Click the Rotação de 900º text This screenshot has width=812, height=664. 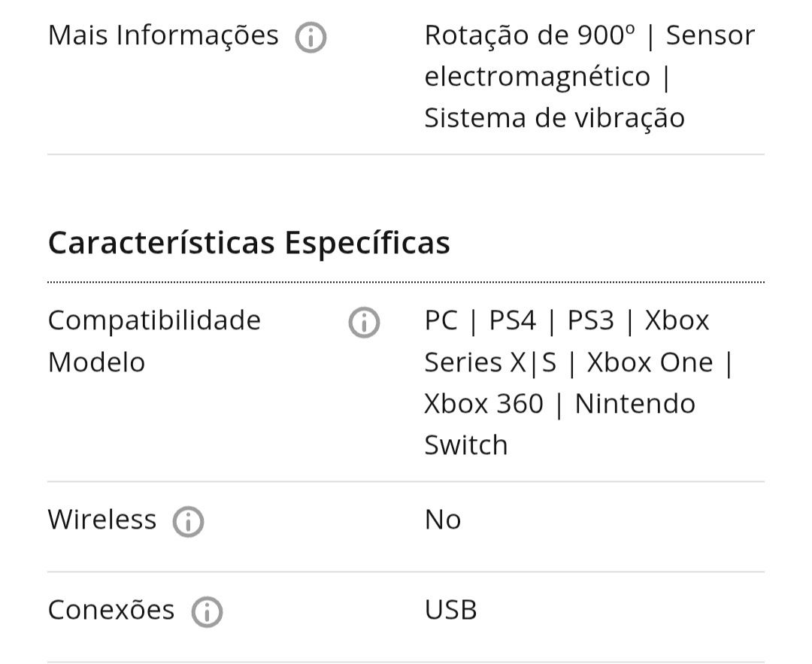tap(530, 36)
